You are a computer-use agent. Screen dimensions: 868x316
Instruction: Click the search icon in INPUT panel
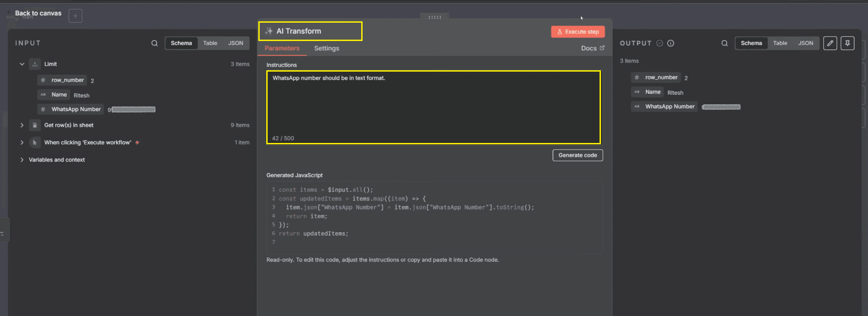coord(154,43)
